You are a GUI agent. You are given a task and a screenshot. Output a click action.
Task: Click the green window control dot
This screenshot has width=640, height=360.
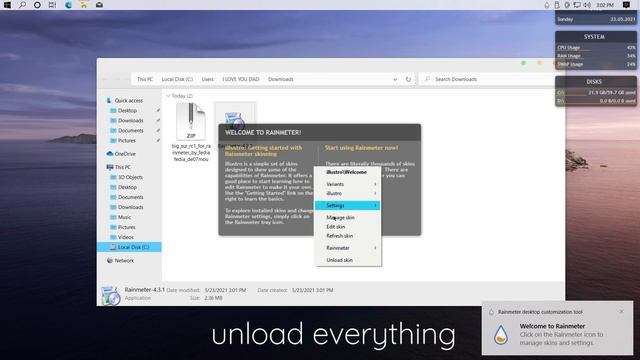(x=524, y=63)
